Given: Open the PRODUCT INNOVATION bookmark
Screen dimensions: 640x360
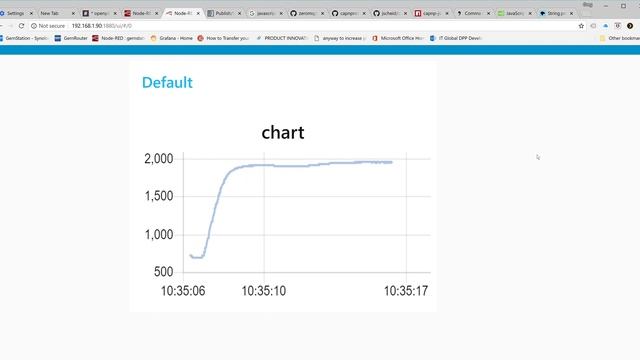Looking at the screenshot, I should click(x=282, y=38).
